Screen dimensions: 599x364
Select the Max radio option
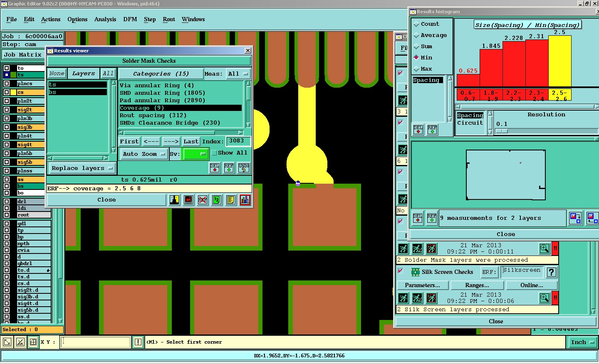click(416, 69)
